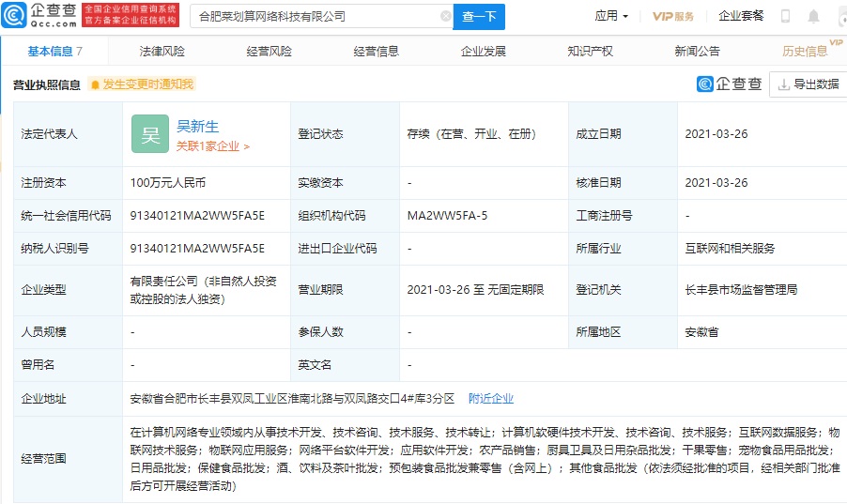Image resolution: width=847 pixels, height=504 pixels.
Task: Click the mobile phone icon in the header
Action: pos(785,16)
